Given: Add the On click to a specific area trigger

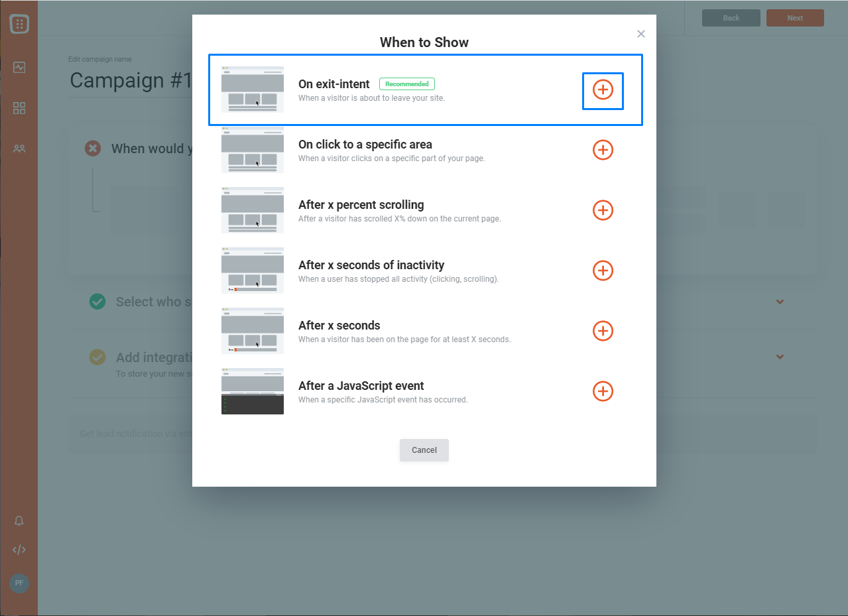Looking at the screenshot, I should pos(603,150).
